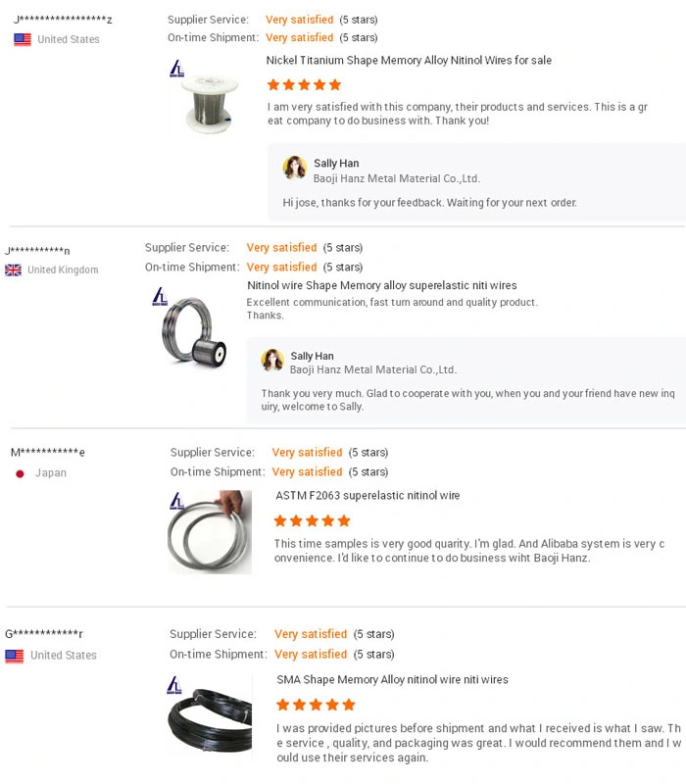Click the Japan flag icon
Viewport: 686px width, 784px height.
(x=20, y=473)
